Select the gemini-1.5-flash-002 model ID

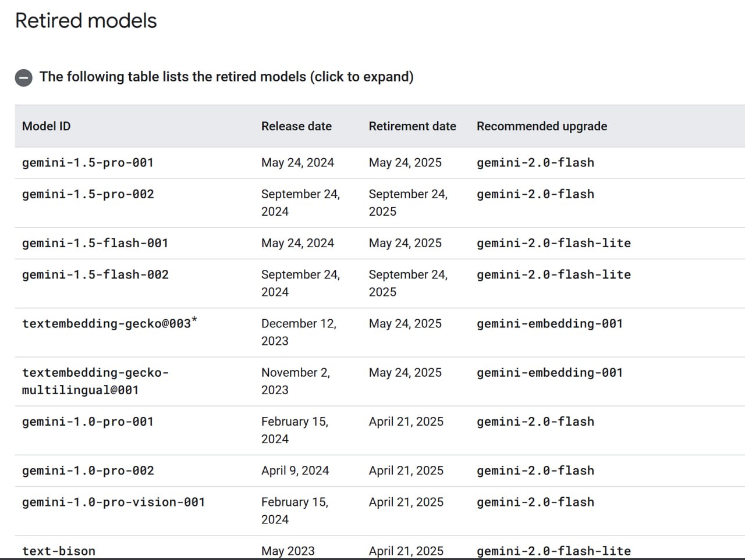point(95,274)
